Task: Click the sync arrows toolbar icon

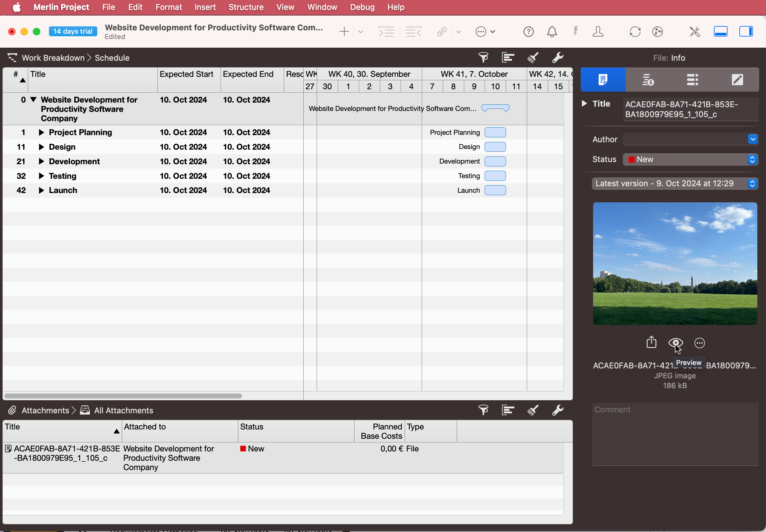Action: (x=635, y=32)
